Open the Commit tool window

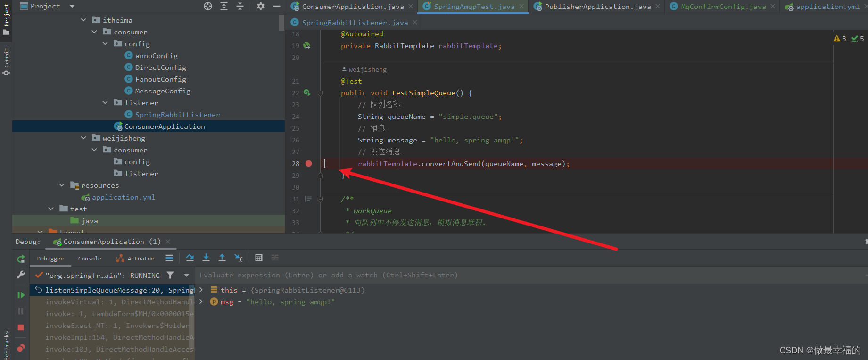tap(6, 61)
